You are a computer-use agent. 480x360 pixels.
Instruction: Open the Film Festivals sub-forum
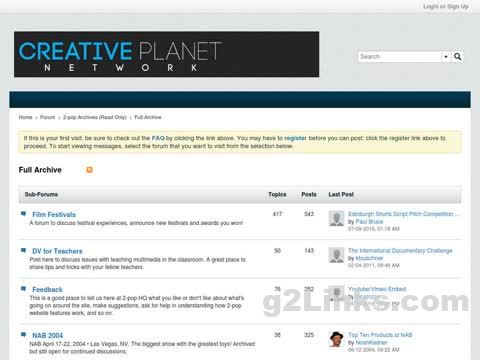[x=54, y=214]
